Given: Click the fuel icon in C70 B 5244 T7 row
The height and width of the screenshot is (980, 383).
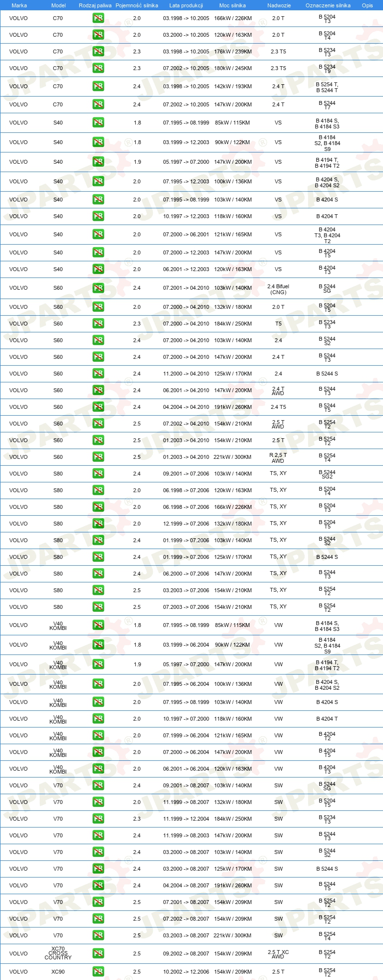Looking at the screenshot, I should (98, 104).
